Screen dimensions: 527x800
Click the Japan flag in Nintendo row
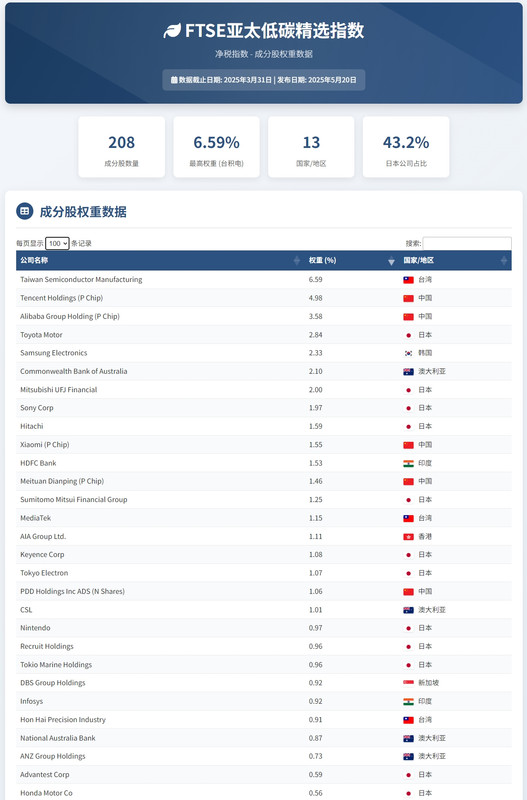tap(409, 628)
